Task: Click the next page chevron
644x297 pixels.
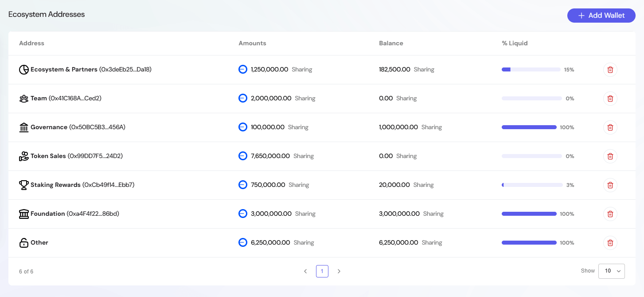Action: 339,271
